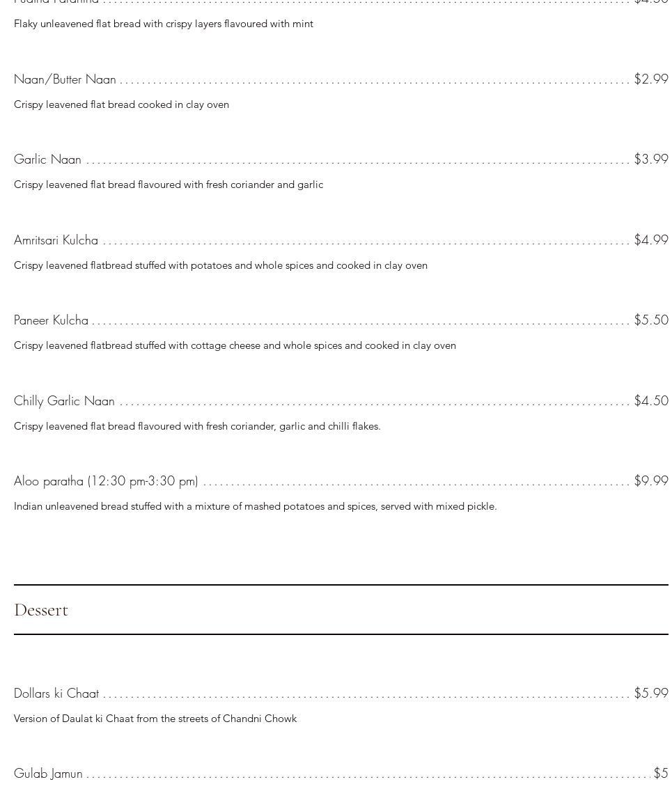Click the $4.99 price of Amritsari Kulcha

pyautogui.click(x=650, y=240)
